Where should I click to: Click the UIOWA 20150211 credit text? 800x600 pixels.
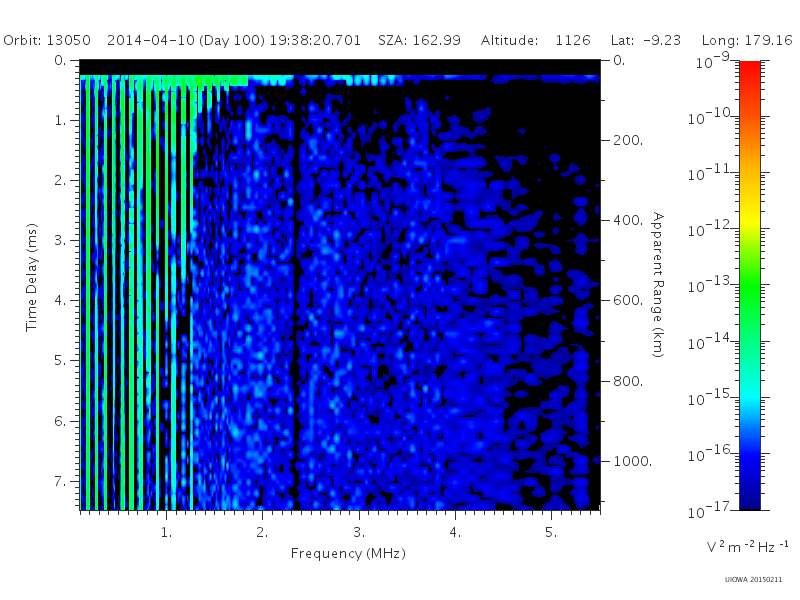click(753, 580)
